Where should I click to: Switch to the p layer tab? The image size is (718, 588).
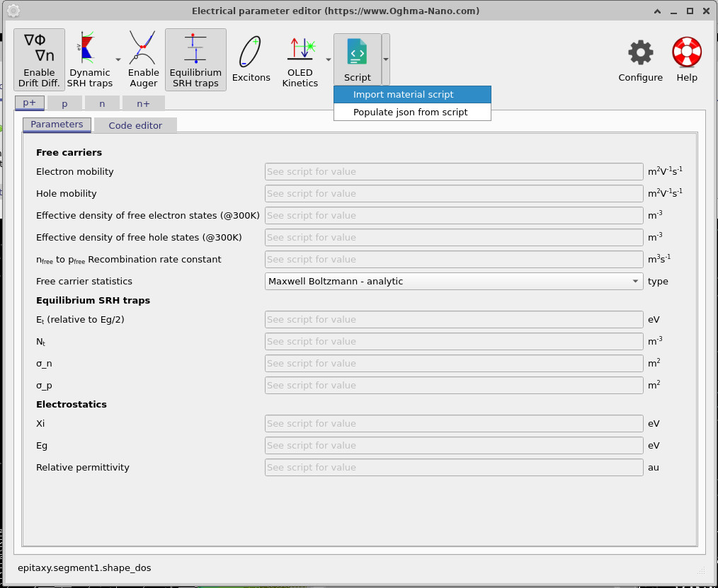[64, 103]
